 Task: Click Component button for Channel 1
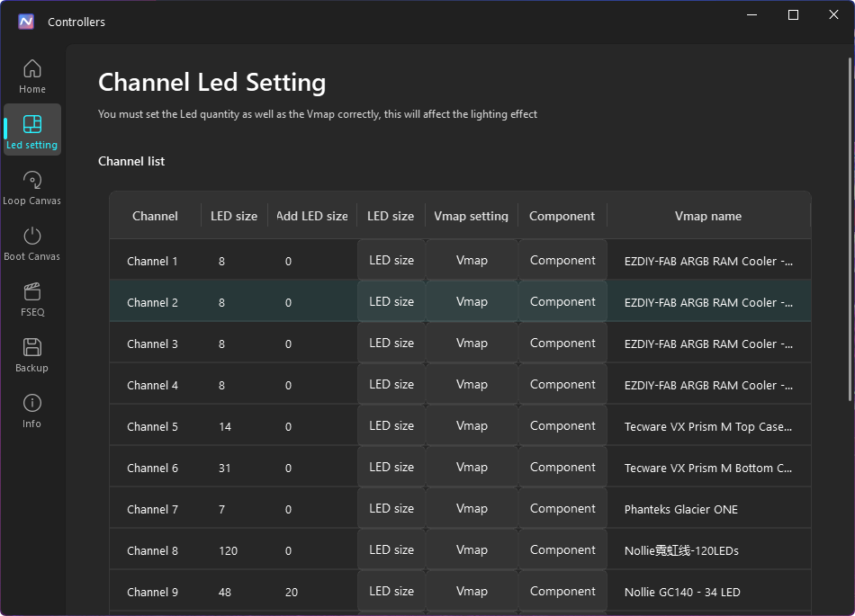tap(562, 261)
